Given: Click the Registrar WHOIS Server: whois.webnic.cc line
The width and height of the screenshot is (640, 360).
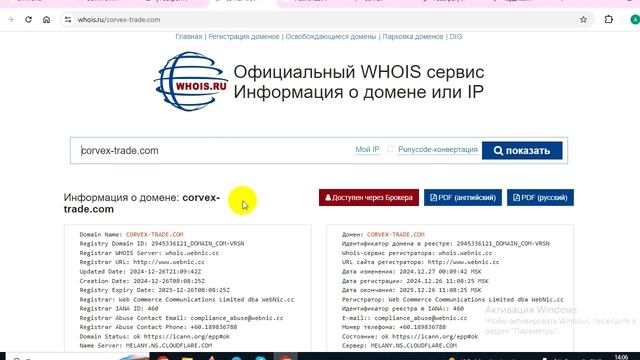Looking at the screenshot, I should point(149,253).
